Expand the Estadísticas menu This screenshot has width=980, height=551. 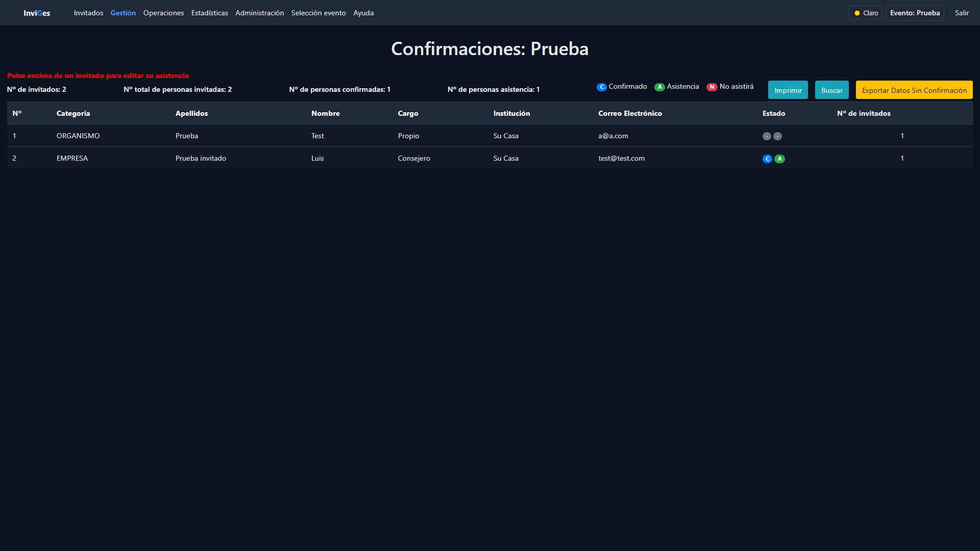click(209, 13)
